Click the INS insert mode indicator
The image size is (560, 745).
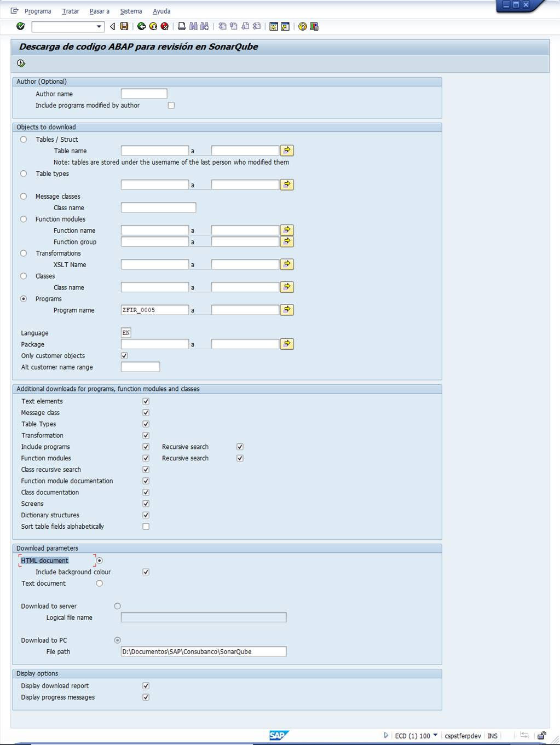pos(493,736)
